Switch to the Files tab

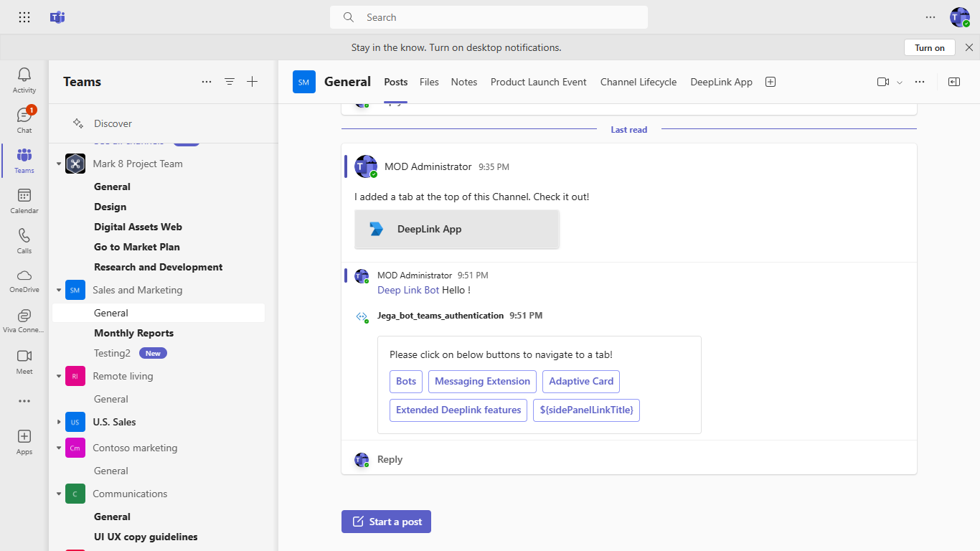pos(429,82)
